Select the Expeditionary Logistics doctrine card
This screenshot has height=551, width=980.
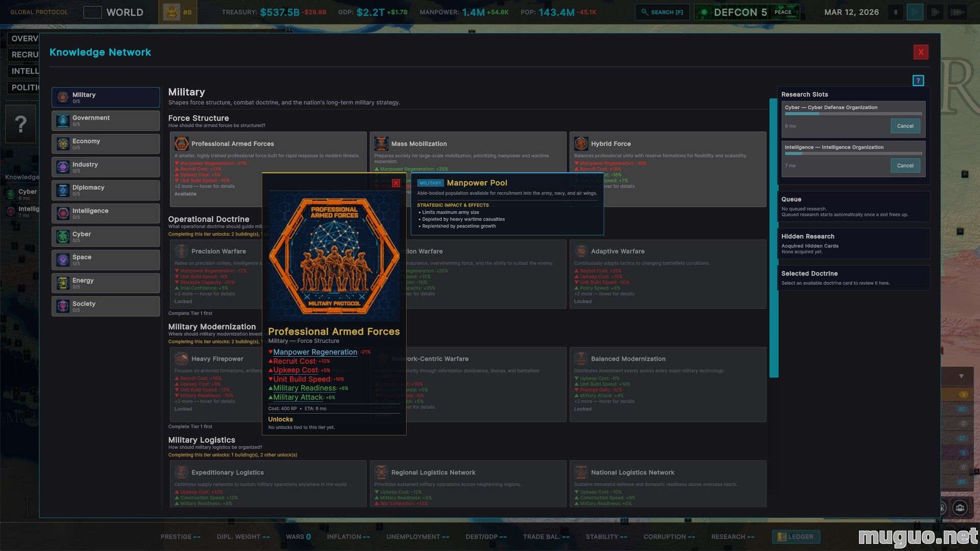coord(268,484)
